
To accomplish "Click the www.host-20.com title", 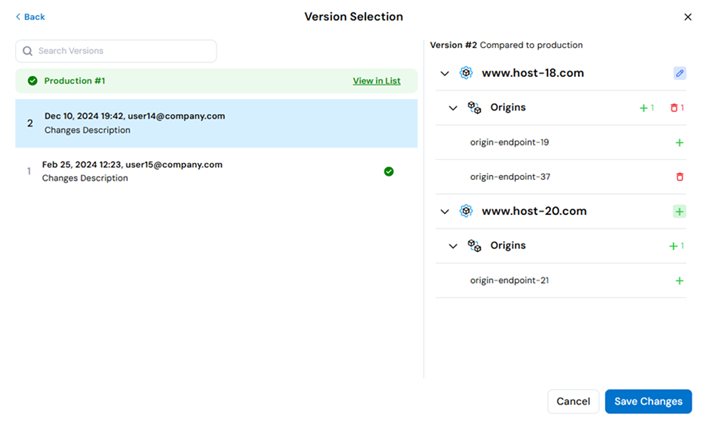I will tap(534, 211).
